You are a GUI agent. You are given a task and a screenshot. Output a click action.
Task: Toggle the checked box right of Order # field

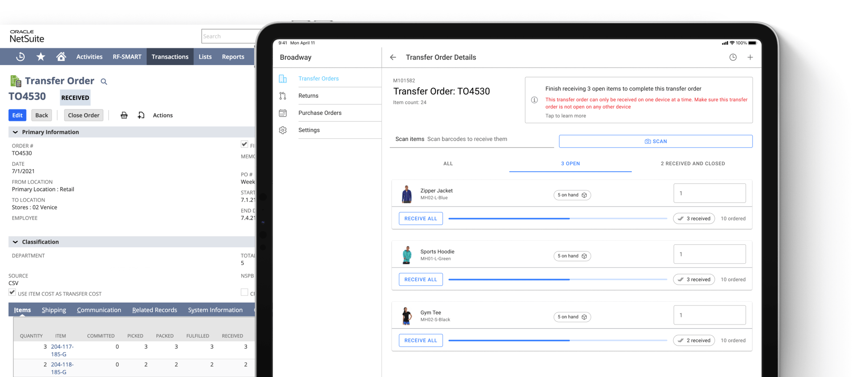[x=244, y=144]
